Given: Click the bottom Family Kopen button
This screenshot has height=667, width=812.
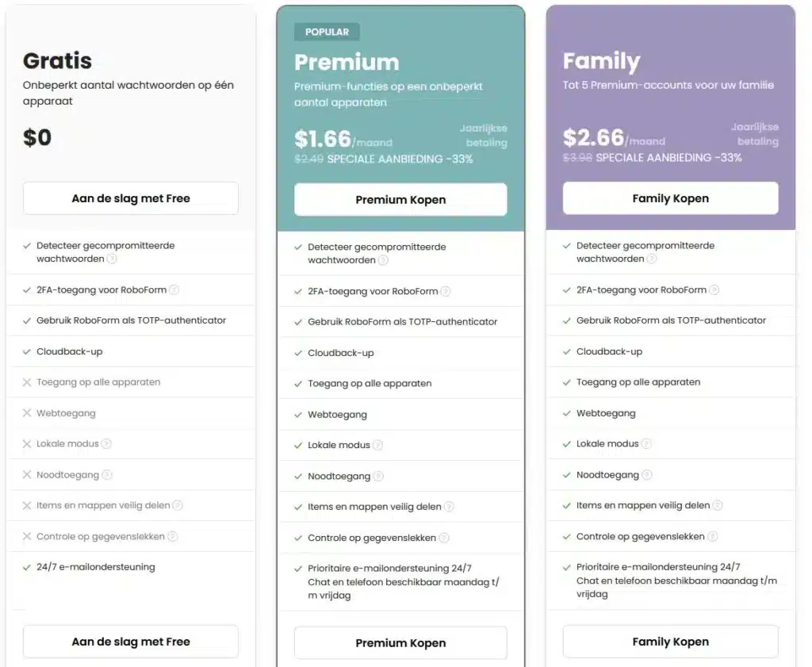Looking at the screenshot, I should 670,642.
